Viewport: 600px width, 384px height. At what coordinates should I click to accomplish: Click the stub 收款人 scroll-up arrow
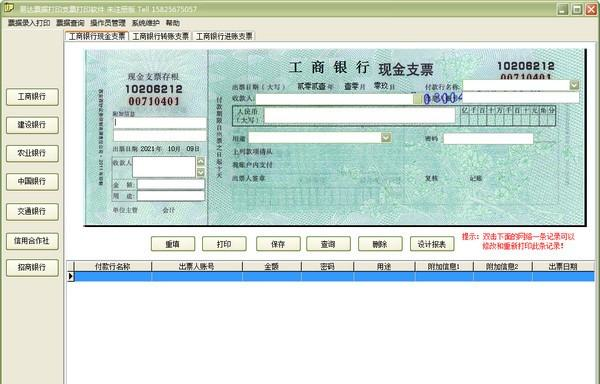click(201, 161)
